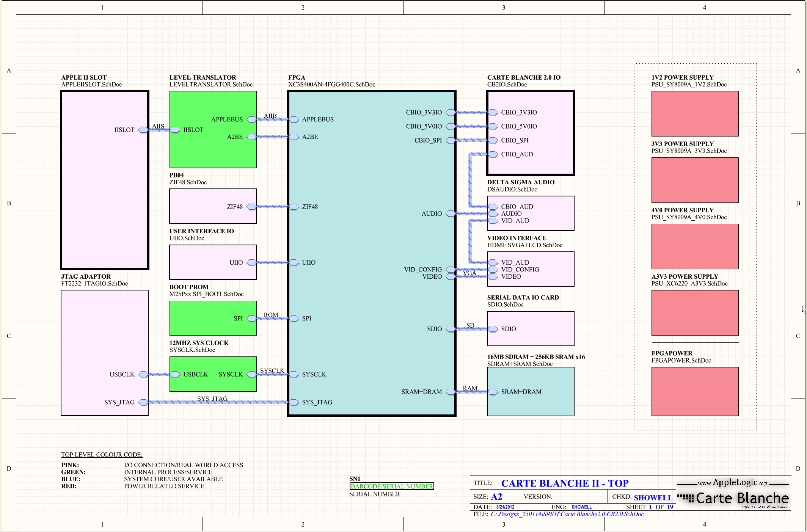Click the A2BE entry port on FPGA
Viewport: 807px width, 532px height.
[x=294, y=137]
